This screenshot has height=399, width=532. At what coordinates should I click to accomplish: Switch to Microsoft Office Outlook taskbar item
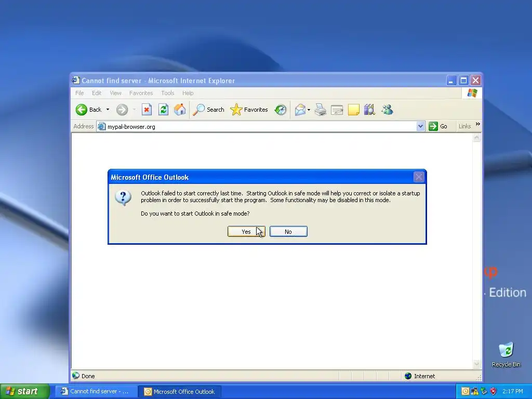(x=180, y=391)
